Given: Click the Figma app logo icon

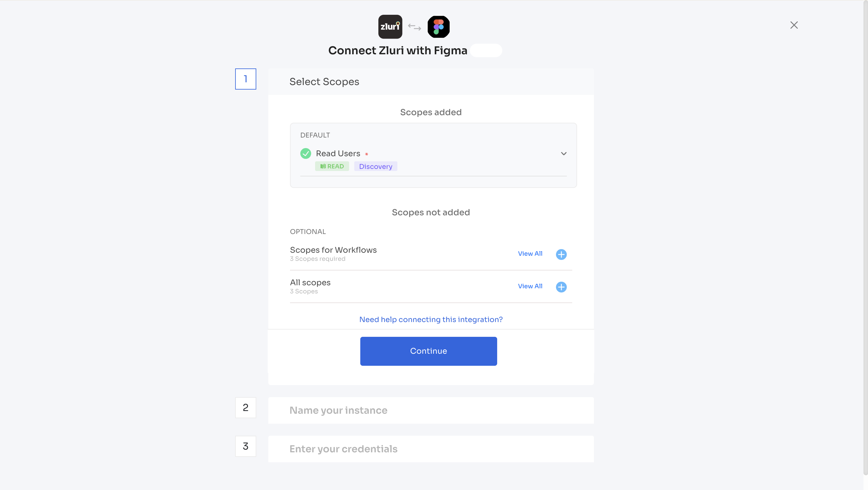Looking at the screenshot, I should [438, 26].
